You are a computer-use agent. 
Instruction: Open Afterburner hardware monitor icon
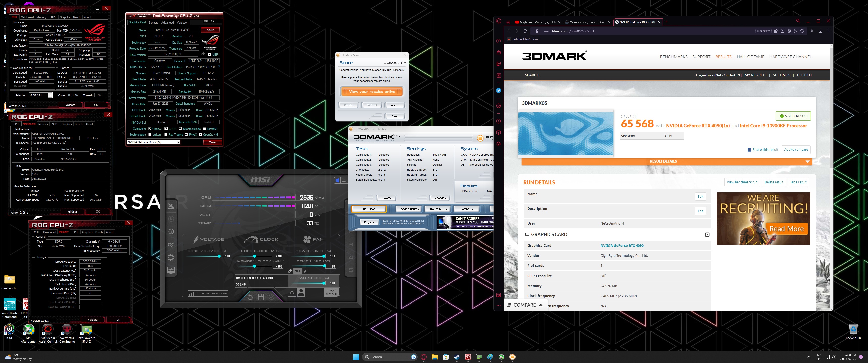click(171, 270)
